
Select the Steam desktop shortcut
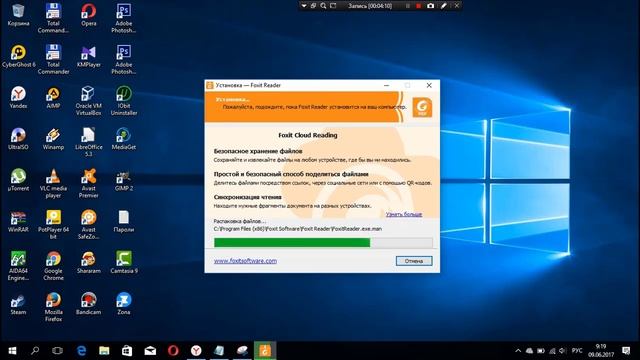18,303
